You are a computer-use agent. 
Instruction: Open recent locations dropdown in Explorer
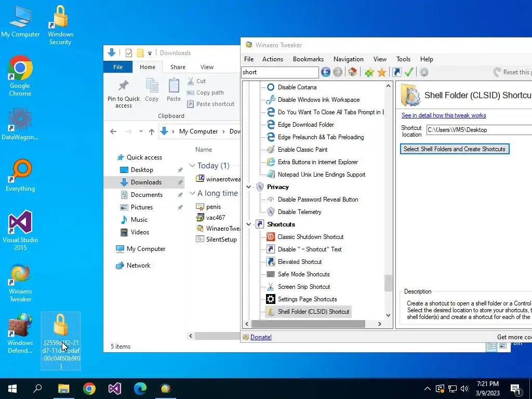tap(141, 131)
